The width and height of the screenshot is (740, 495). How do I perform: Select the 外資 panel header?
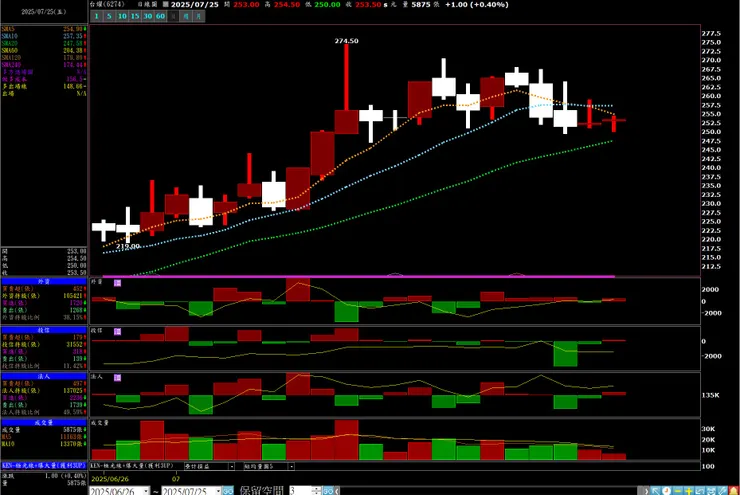coord(43,281)
